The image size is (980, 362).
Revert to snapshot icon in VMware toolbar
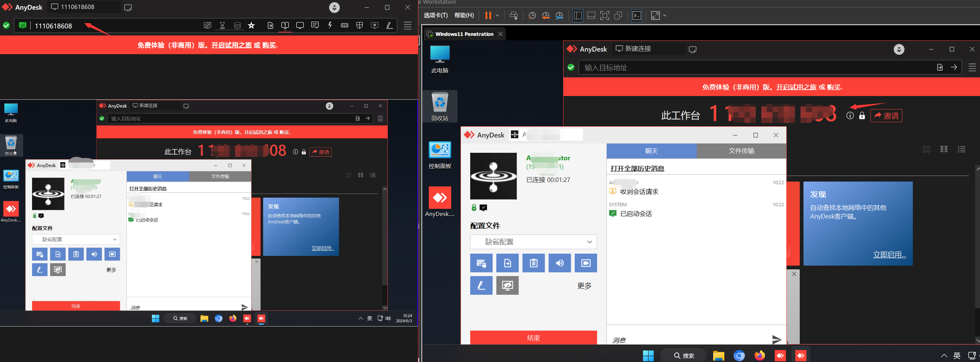546,16
